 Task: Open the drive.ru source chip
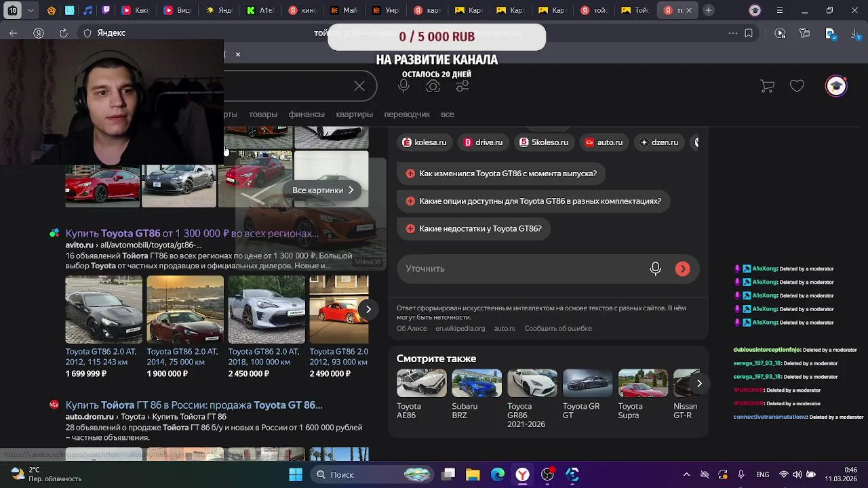tap(483, 142)
